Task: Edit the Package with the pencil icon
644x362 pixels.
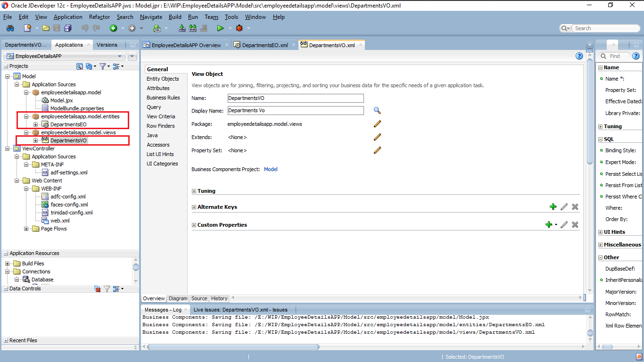Action: (x=376, y=123)
